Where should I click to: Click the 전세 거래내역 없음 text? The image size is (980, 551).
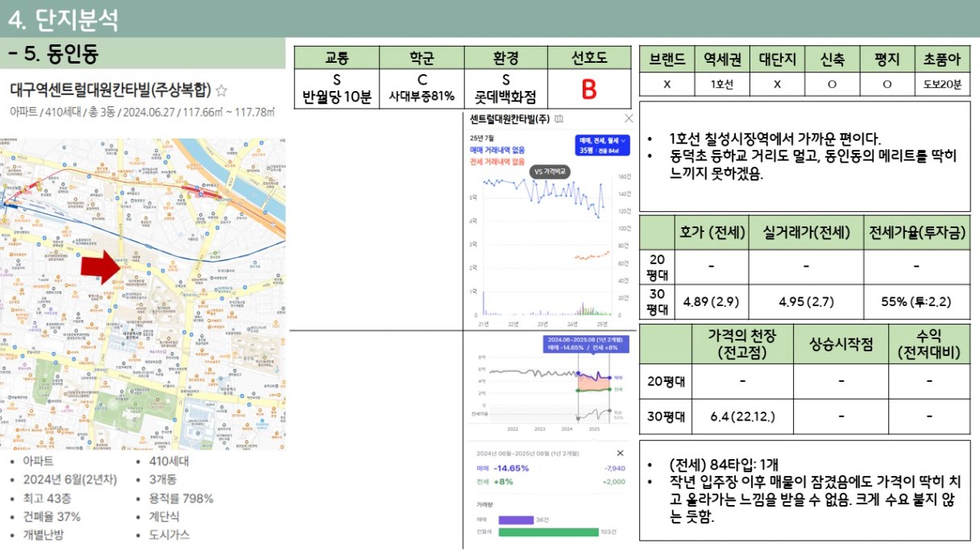[x=497, y=161]
